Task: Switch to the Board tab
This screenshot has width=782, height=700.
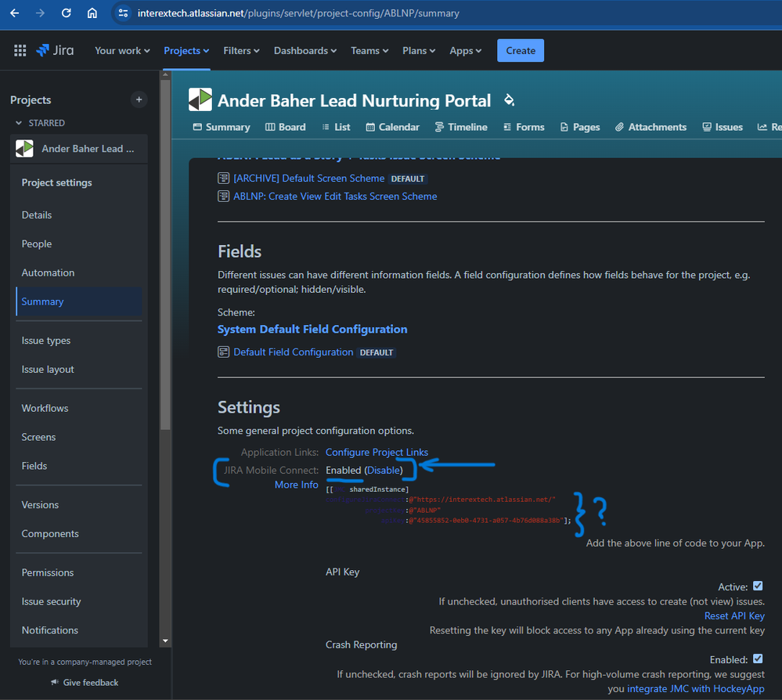Action: [x=285, y=126]
